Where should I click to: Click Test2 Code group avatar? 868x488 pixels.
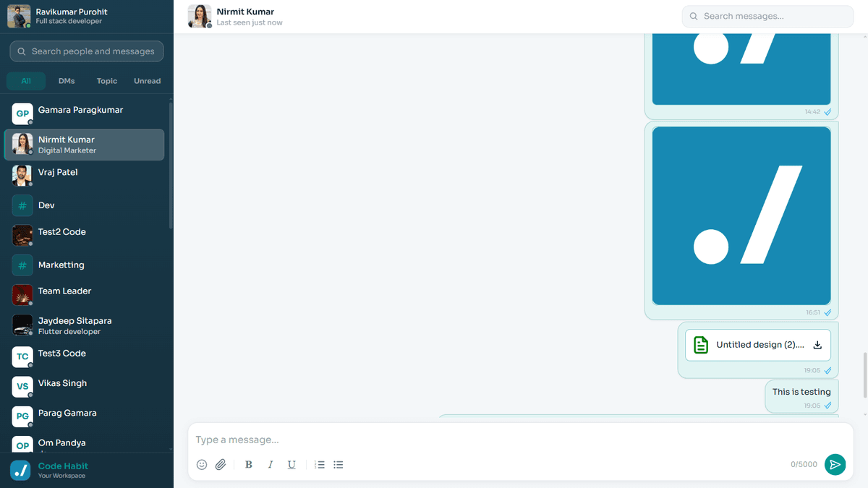(22, 235)
